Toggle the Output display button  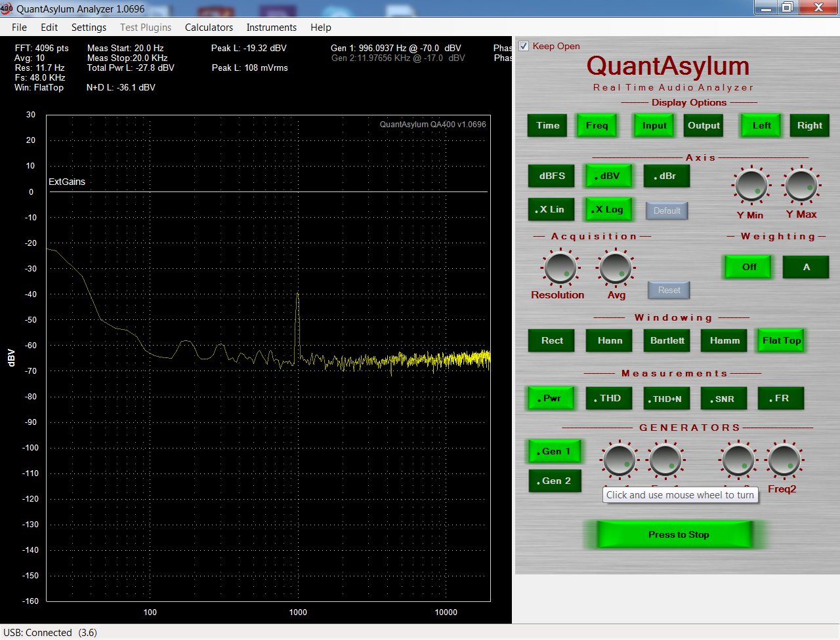(x=703, y=125)
